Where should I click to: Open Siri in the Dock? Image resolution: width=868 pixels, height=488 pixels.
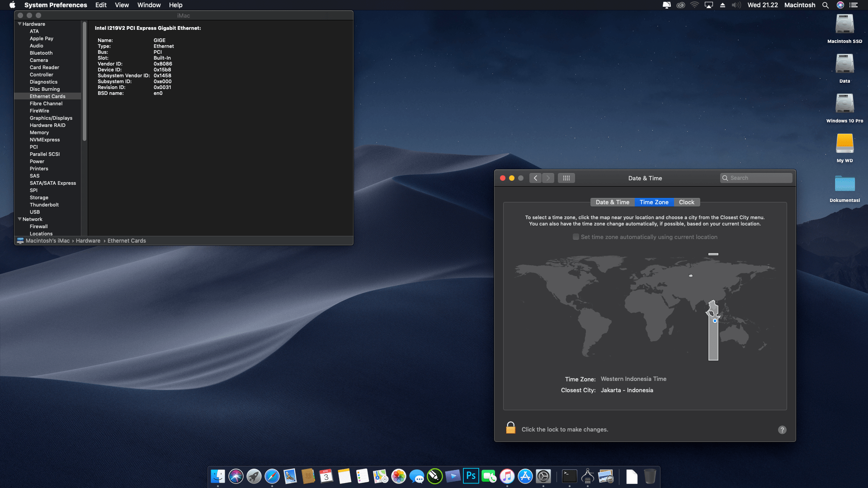tap(236, 476)
